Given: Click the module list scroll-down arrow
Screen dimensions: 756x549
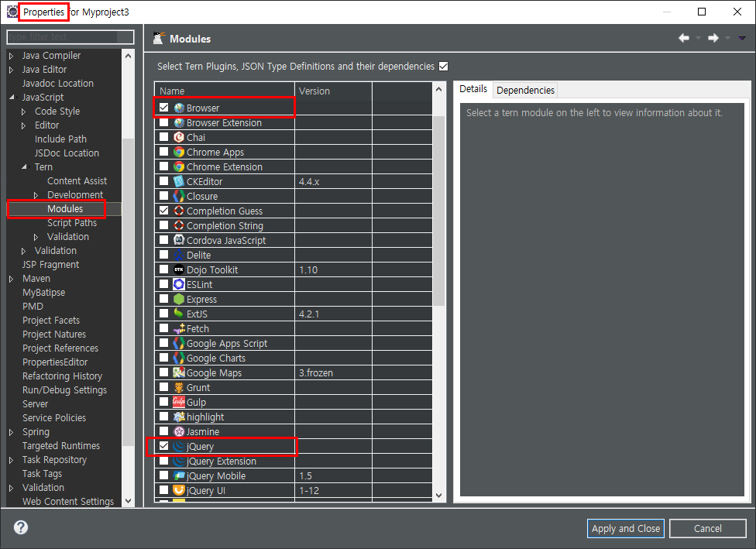Looking at the screenshot, I should [x=438, y=495].
